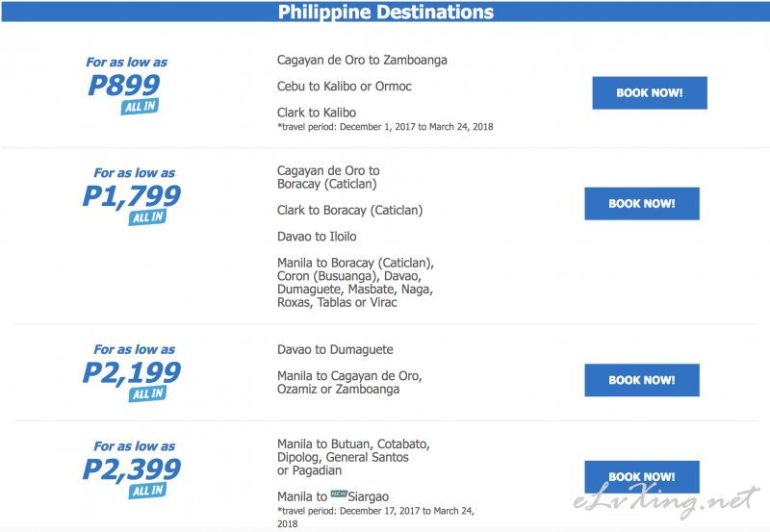Click the P899 price text
Screen dimensions: 770x532
pos(124,85)
